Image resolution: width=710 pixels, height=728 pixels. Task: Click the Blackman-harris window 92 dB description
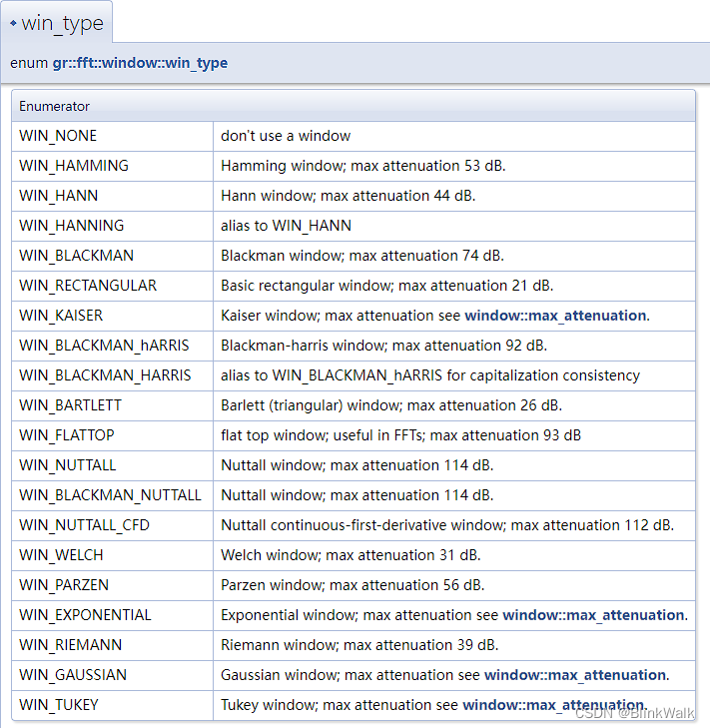tap(384, 346)
